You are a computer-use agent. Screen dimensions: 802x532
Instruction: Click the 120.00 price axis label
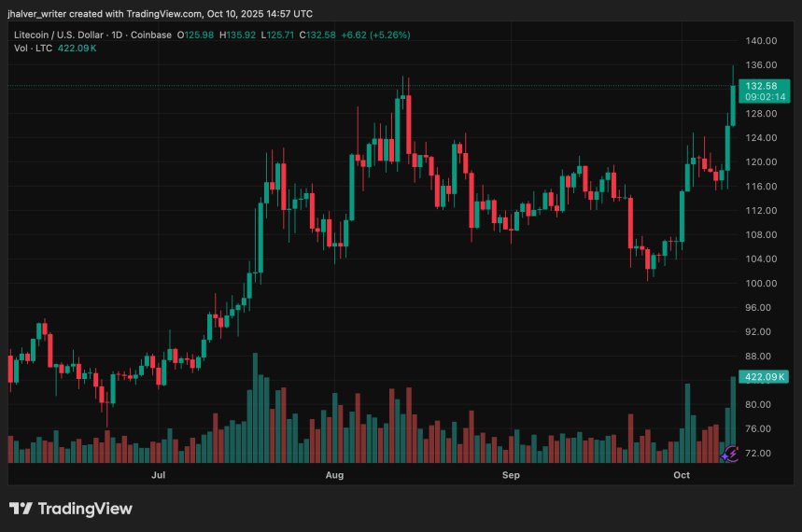762,162
